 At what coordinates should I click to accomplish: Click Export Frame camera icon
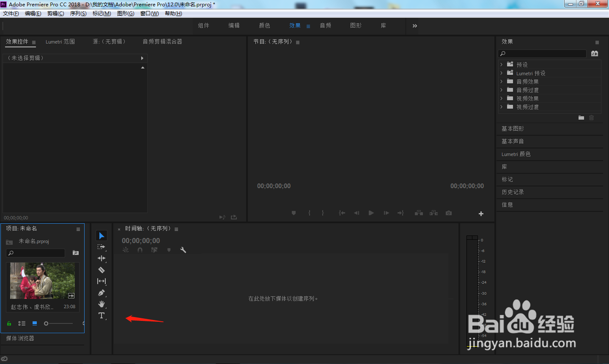tap(449, 213)
